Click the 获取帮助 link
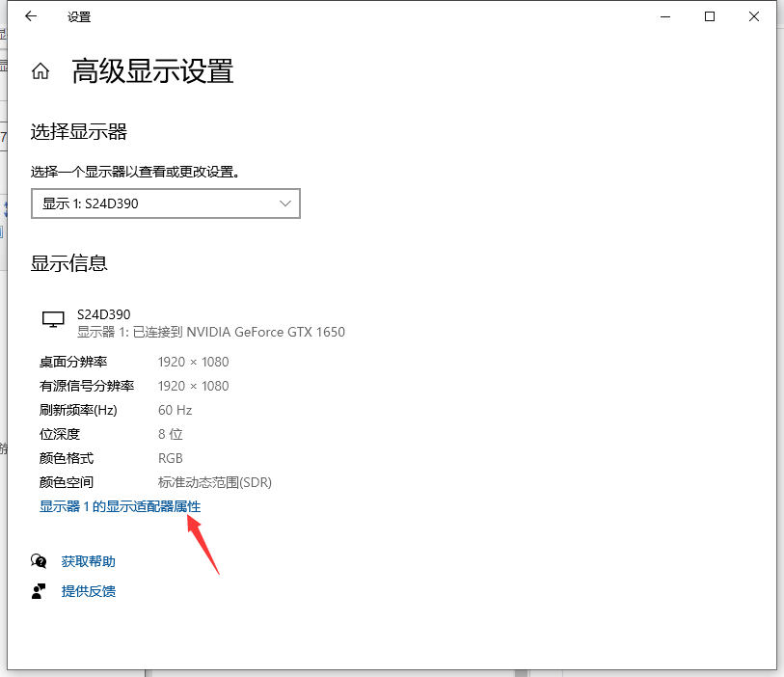Image resolution: width=784 pixels, height=677 pixels. 88,560
